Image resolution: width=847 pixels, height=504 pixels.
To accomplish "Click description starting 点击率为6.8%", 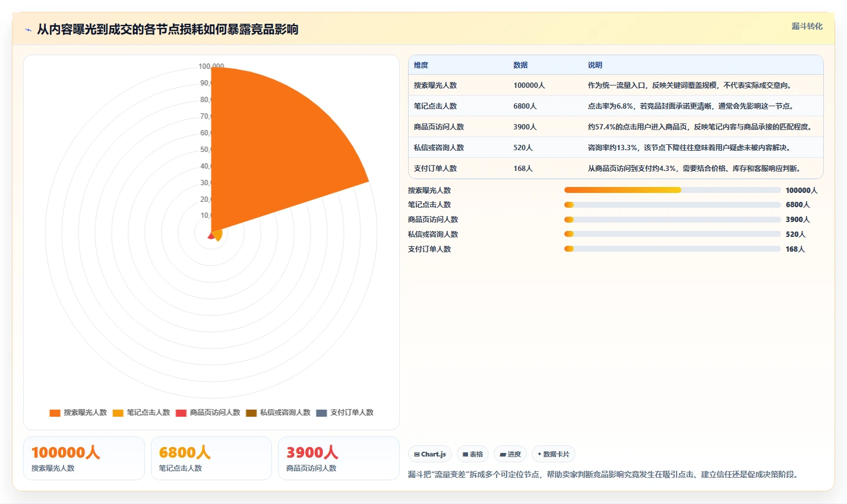I will click(691, 106).
